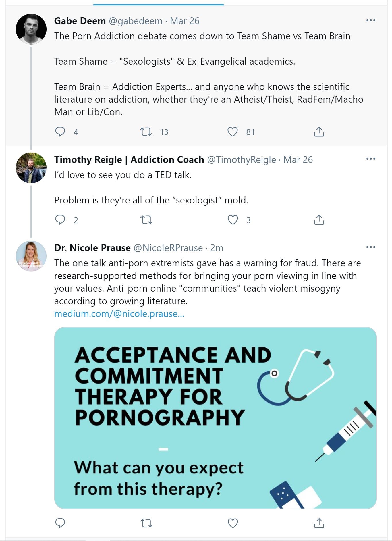Open more options on Gabe Deem's tweet
The height and width of the screenshot is (541, 392).
tap(371, 20)
